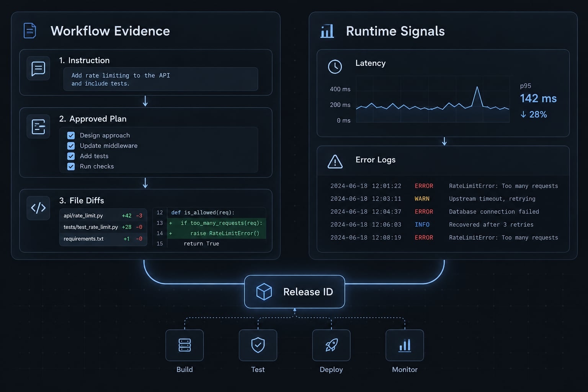The height and width of the screenshot is (392, 588).
Task: Click the Runtime Signals heading
Action: click(395, 31)
